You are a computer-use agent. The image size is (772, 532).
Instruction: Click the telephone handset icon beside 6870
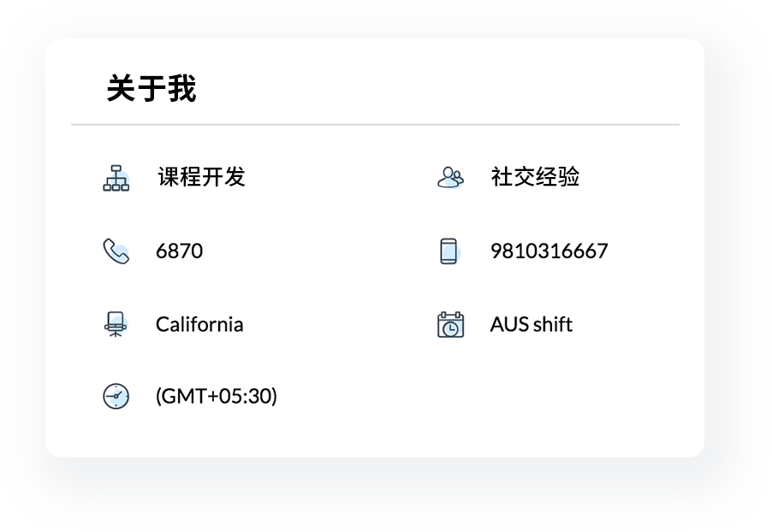coord(116,251)
